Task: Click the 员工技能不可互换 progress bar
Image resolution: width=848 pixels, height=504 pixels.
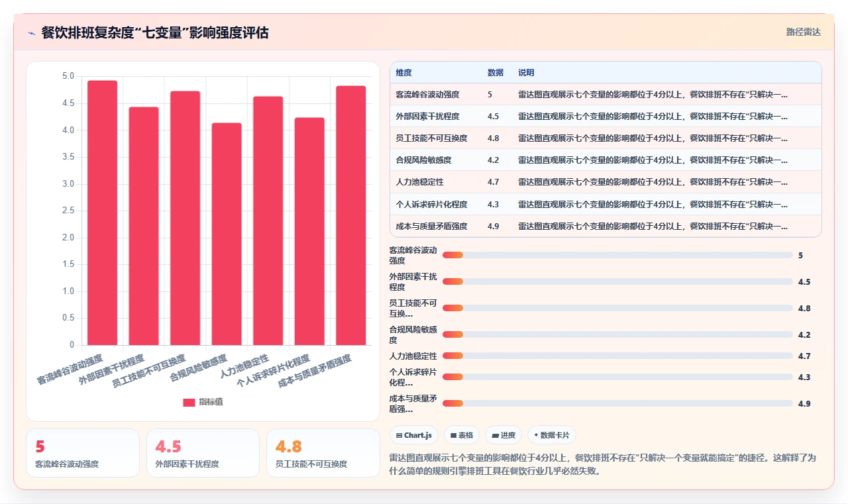Action: pyautogui.click(x=617, y=308)
